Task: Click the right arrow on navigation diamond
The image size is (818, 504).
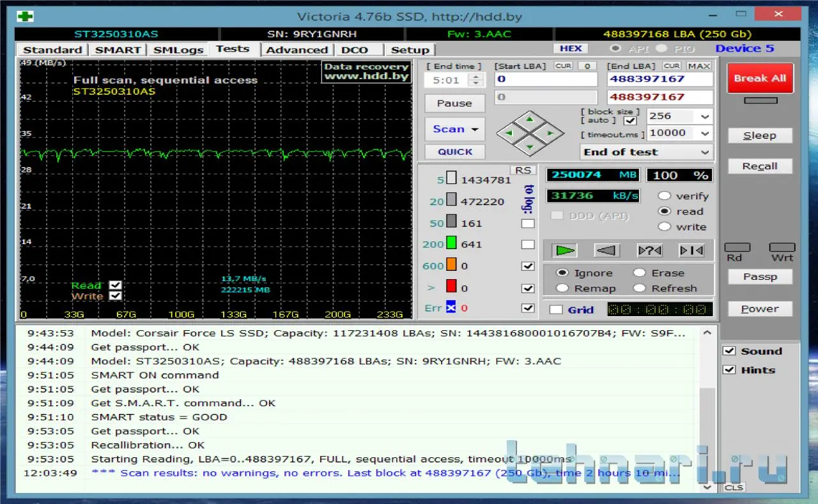Action: coord(549,133)
